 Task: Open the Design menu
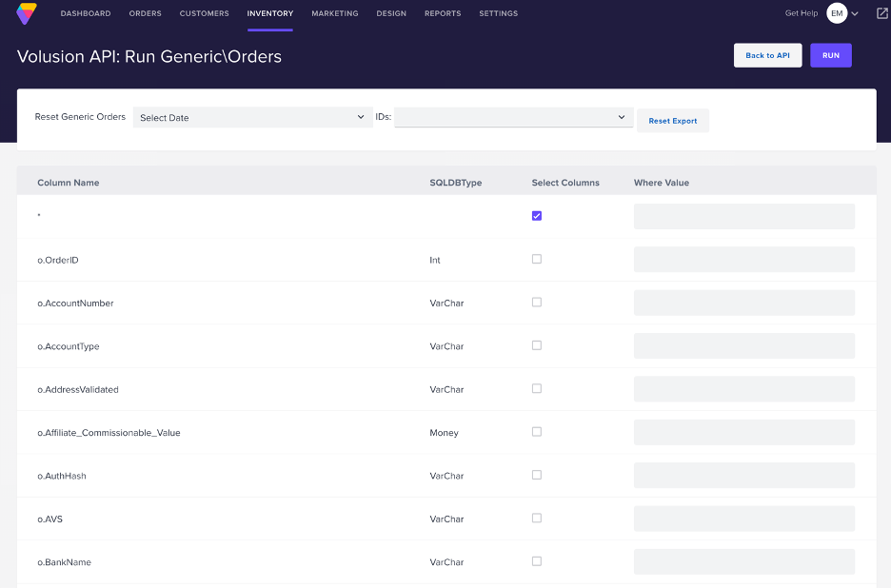(x=391, y=13)
